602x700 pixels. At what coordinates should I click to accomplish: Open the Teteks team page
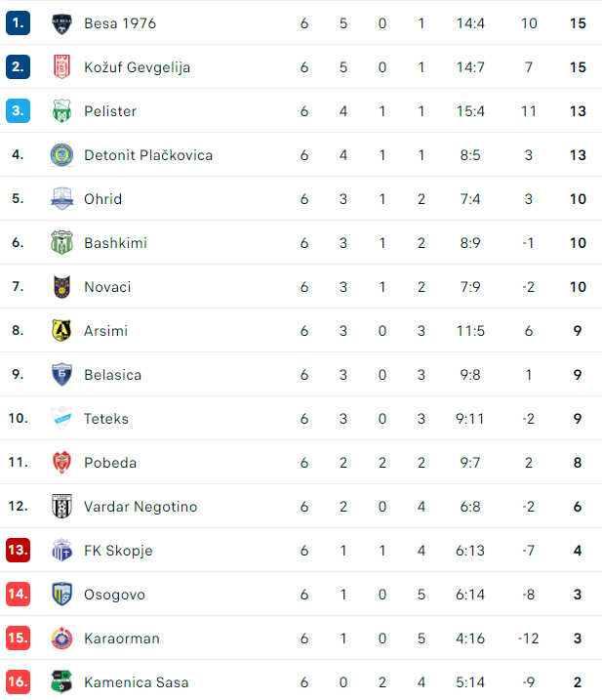click(x=106, y=419)
